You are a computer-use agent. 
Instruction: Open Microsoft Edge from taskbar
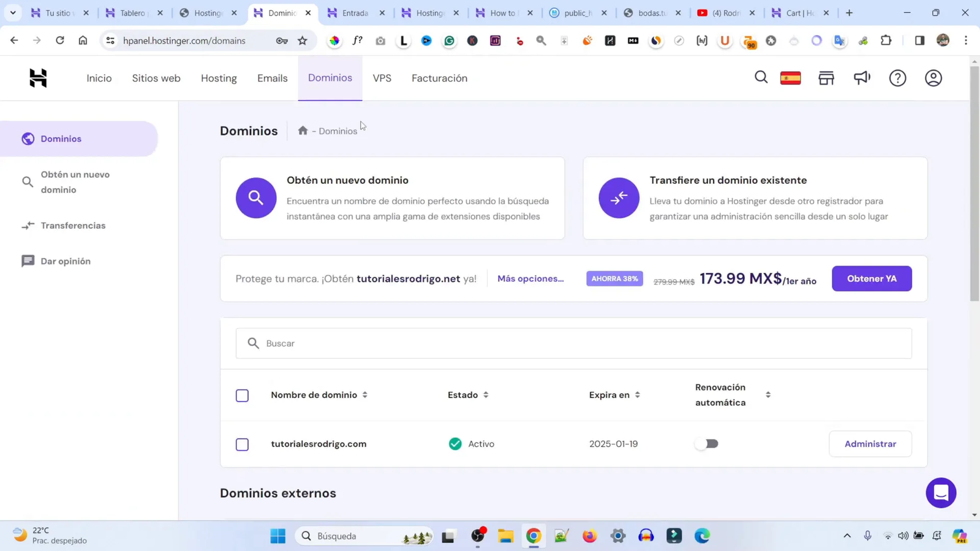click(x=702, y=536)
